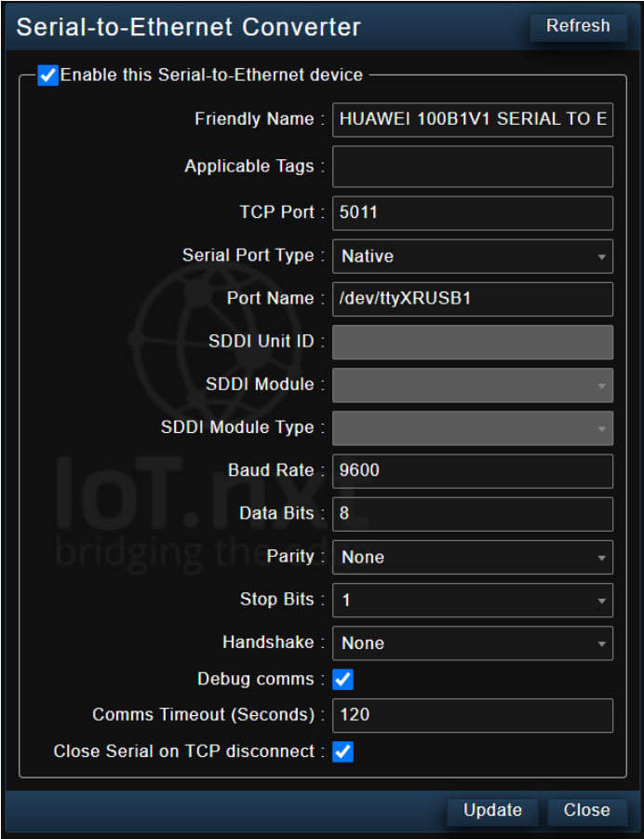Screen dimensions: 644x839
Task: Click the "Friendly Name :" label
Action: point(260,119)
